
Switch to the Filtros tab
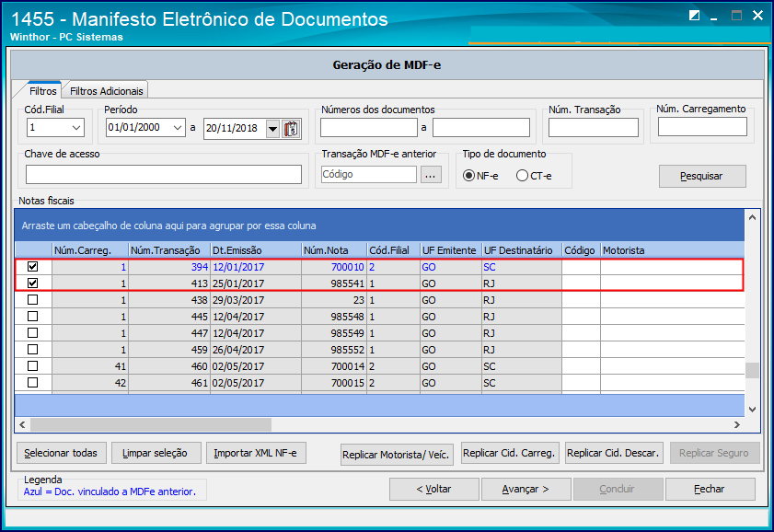[x=43, y=91]
